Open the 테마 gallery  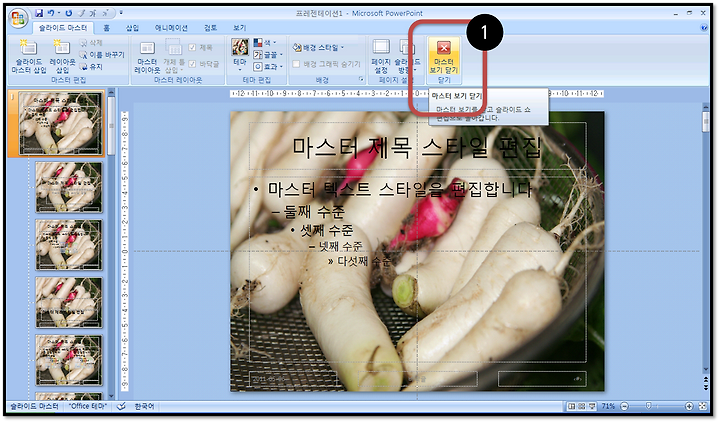240,55
